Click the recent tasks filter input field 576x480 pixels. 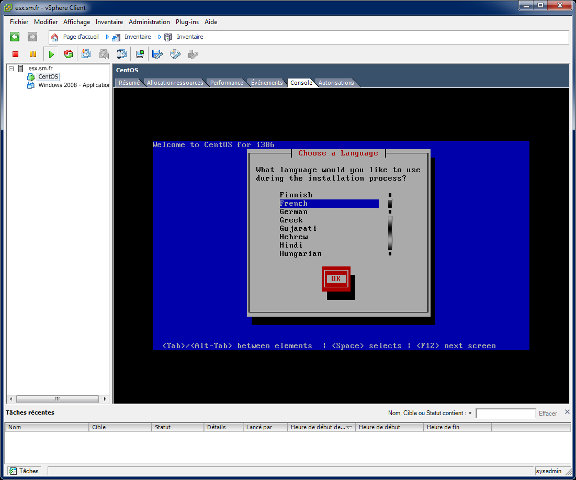[x=505, y=414]
